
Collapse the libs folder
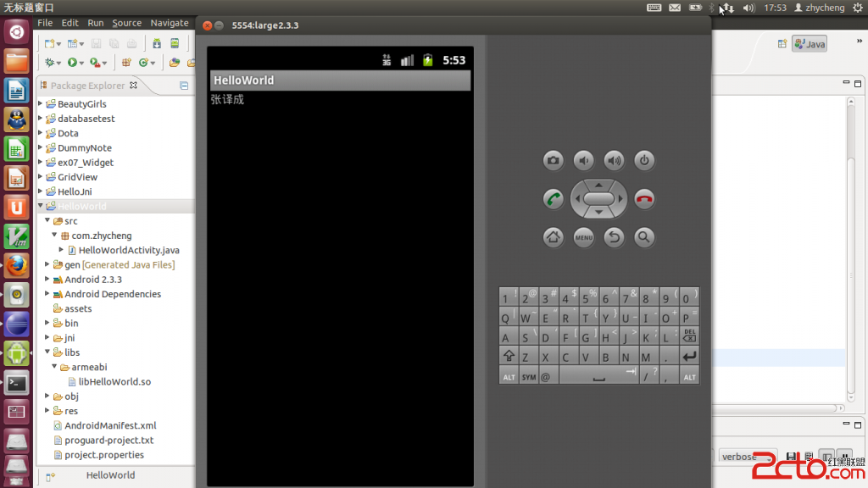click(x=47, y=352)
